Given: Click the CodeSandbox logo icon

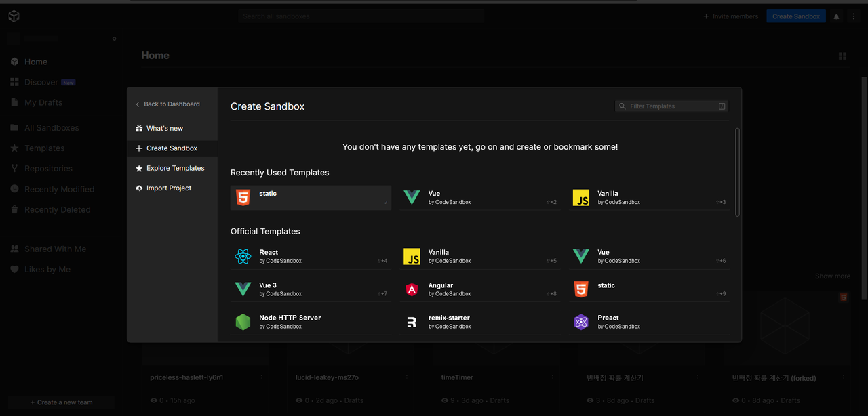Looking at the screenshot, I should 14,16.
